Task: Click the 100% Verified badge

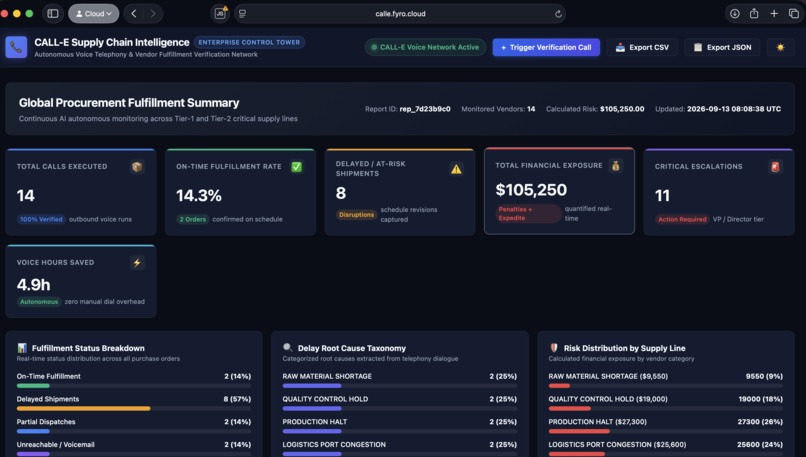Action: [x=41, y=219]
